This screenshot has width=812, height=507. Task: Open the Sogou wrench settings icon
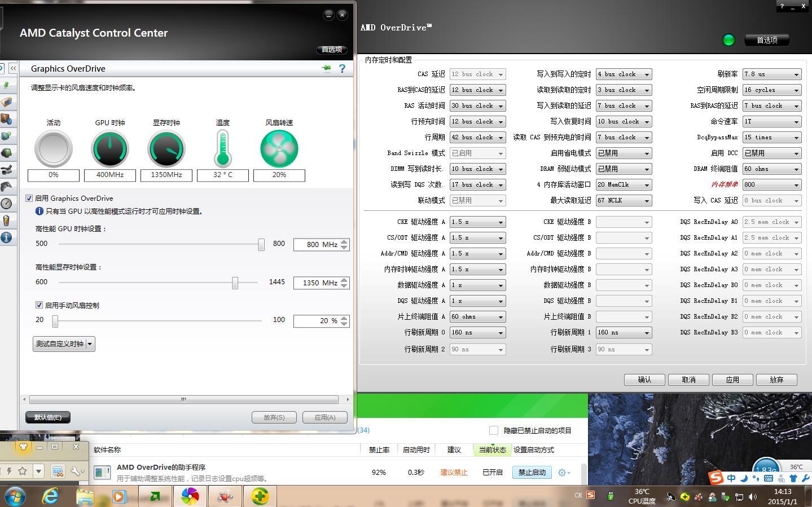point(805,478)
